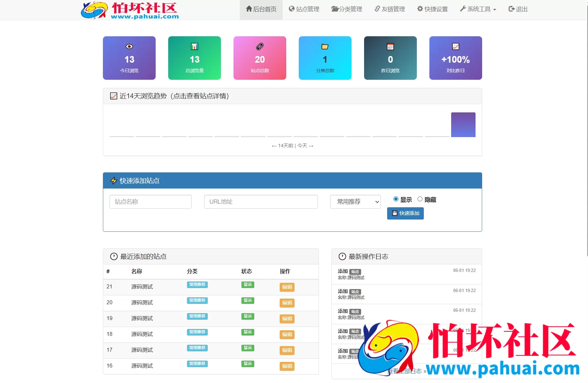Expand the 系统工具 dropdown menu
The height and width of the screenshot is (383, 588).
pyautogui.click(x=478, y=9)
